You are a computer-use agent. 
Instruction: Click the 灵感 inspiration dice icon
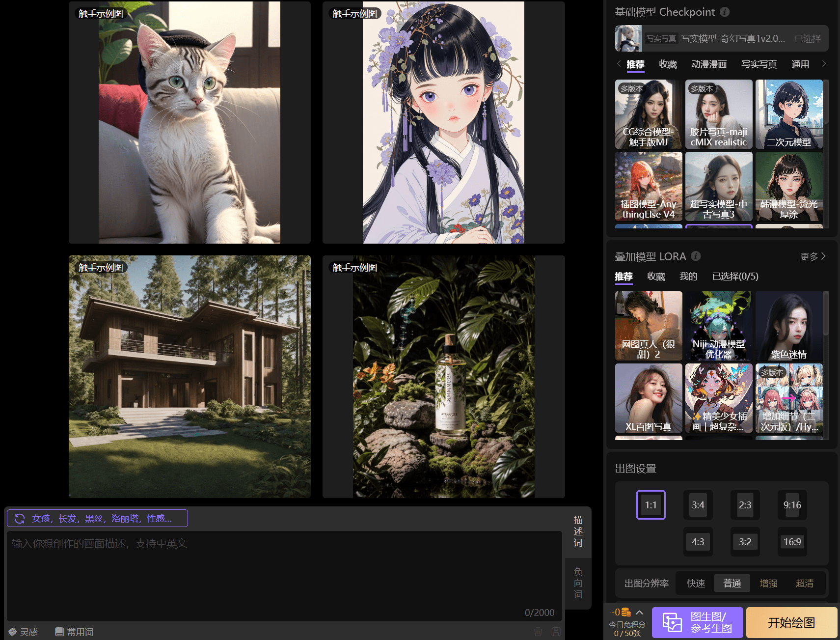[13, 632]
